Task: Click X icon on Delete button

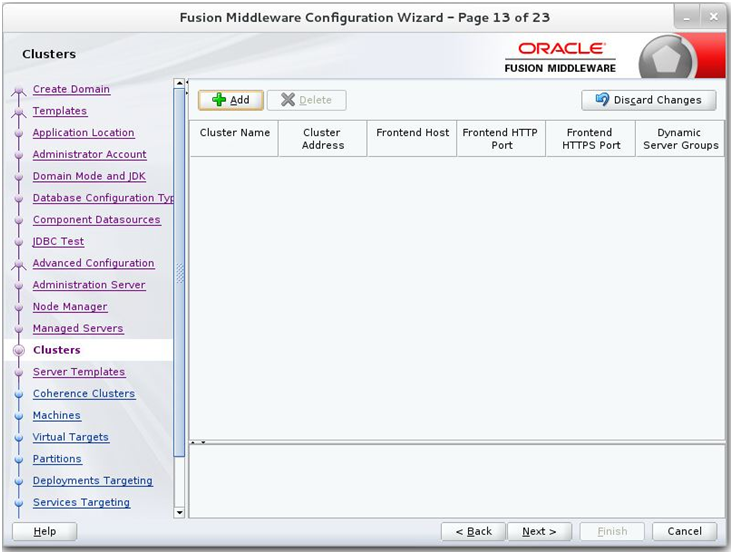Action: click(x=288, y=100)
